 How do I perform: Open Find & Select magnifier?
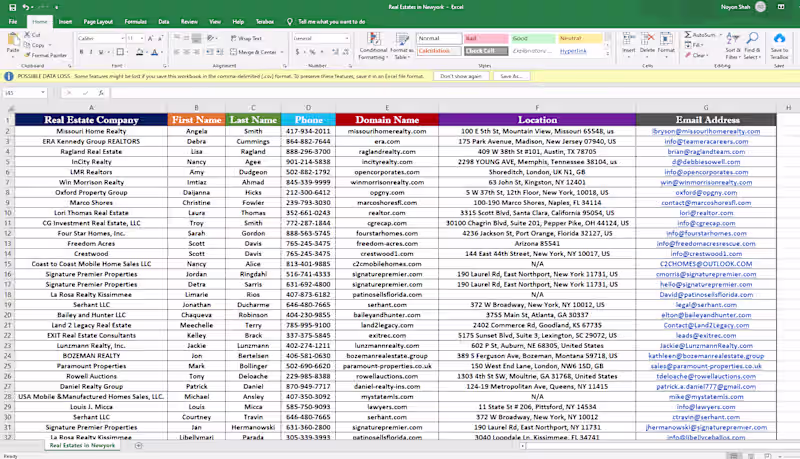(x=752, y=46)
